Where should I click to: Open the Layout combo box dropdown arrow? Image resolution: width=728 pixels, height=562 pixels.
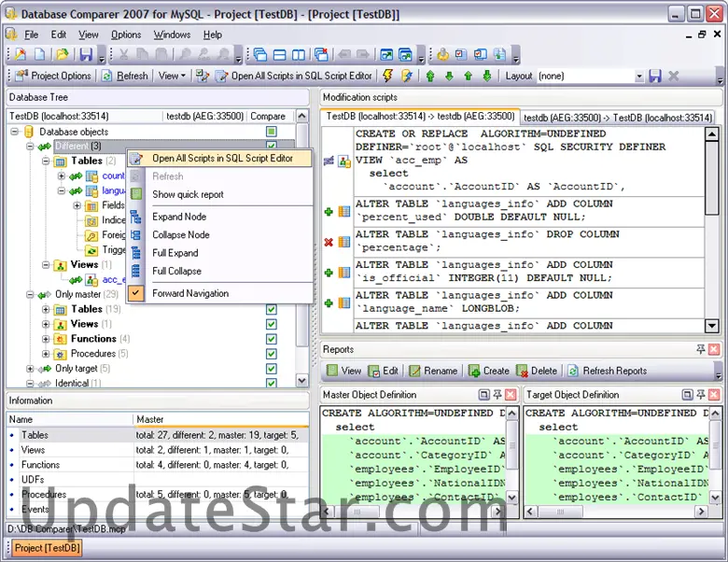pyautogui.click(x=639, y=77)
